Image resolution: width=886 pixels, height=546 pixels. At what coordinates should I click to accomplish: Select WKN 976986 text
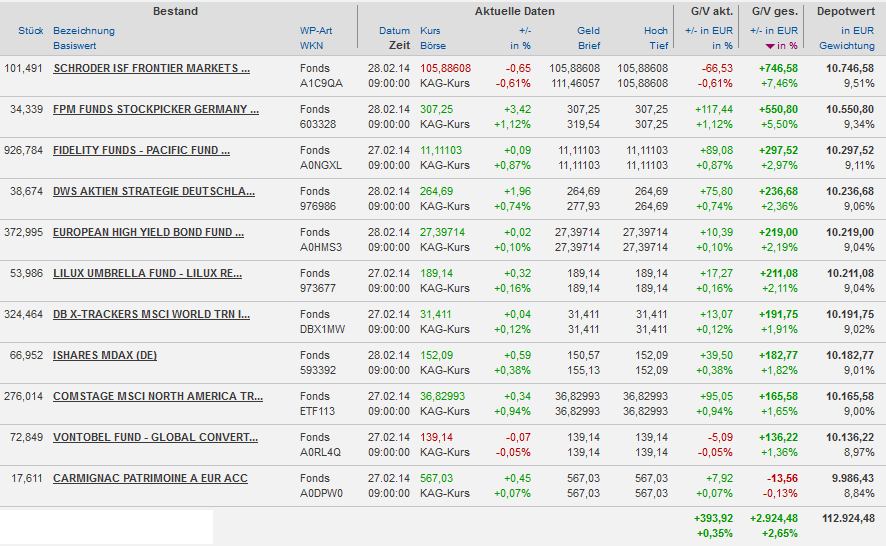tap(318, 206)
